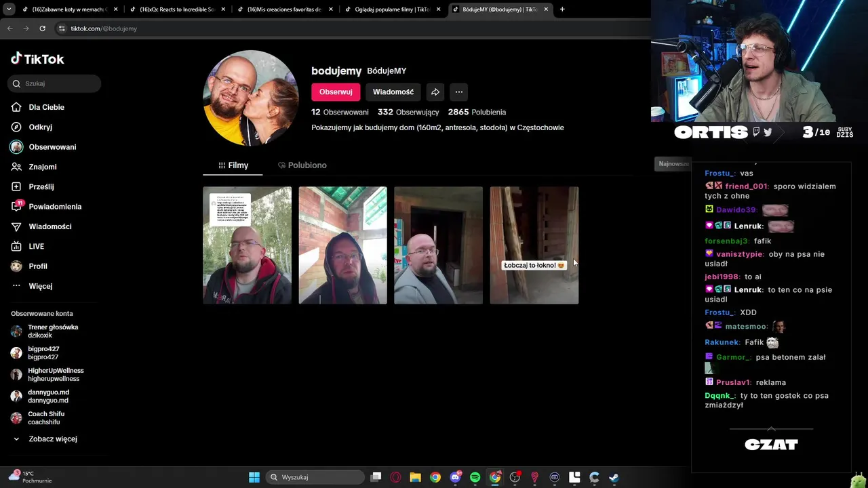Open third video of man in grey sweater
This screenshot has height=488, width=868.
point(438,245)
